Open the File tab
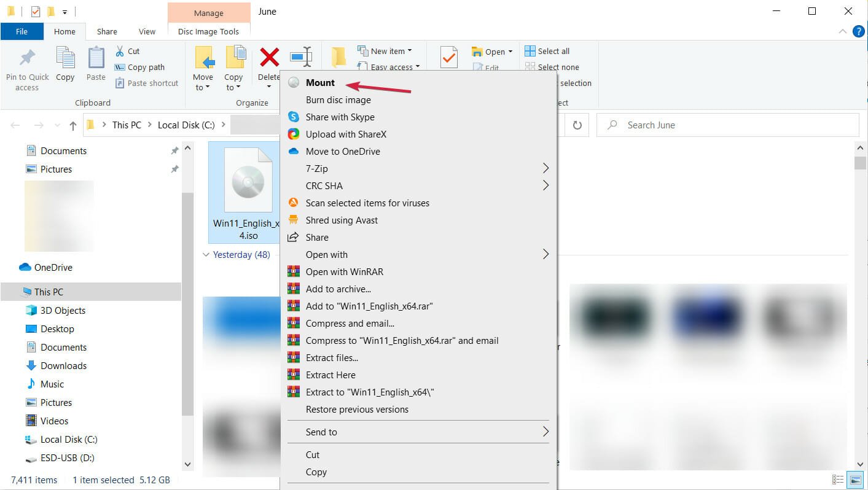Viewport: 868px width, 490px height. pyautogui.click(x=22, y=31)
